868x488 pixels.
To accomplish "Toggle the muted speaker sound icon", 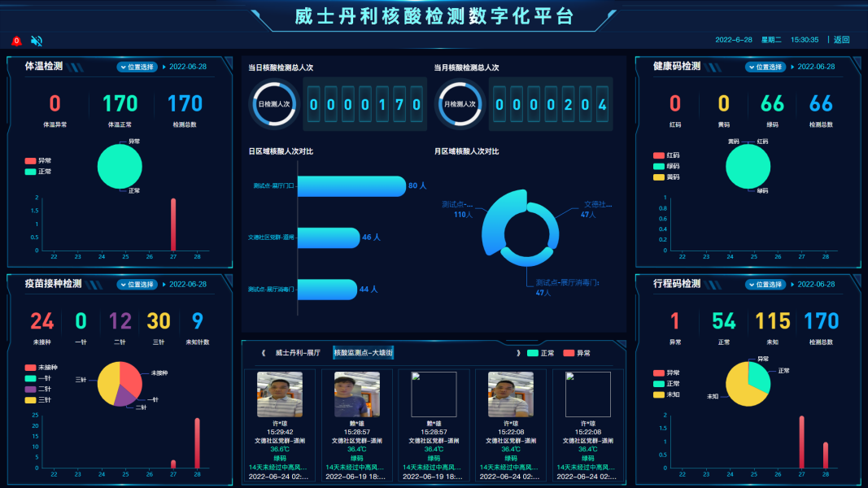I will 36,41.
